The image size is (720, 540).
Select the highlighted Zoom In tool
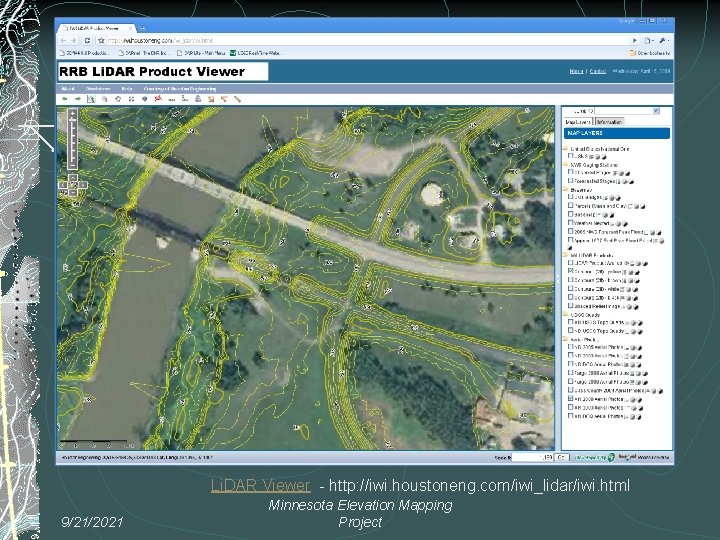point(91,99)
